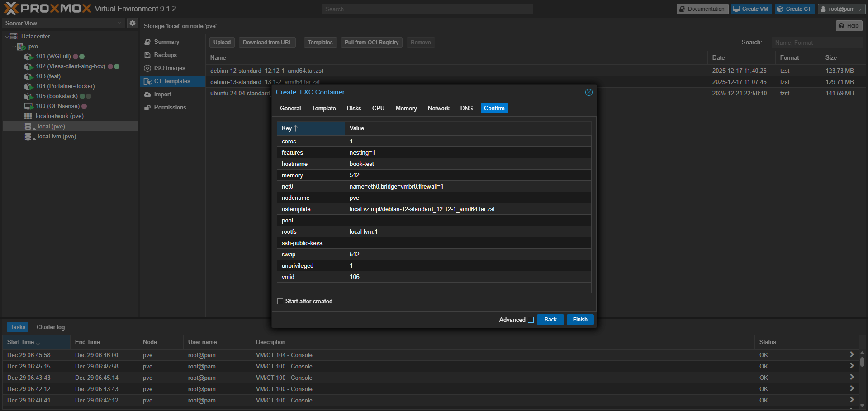
Task: Close the Create LXC Container dialog
Action: pos(588,92)
